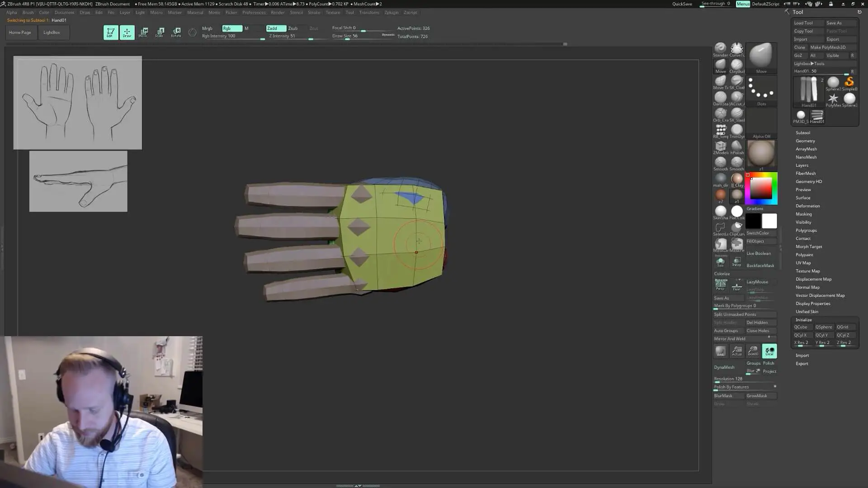Click the QuickSave button
This screenshot has height=488, width=868.
pos(682,4)
